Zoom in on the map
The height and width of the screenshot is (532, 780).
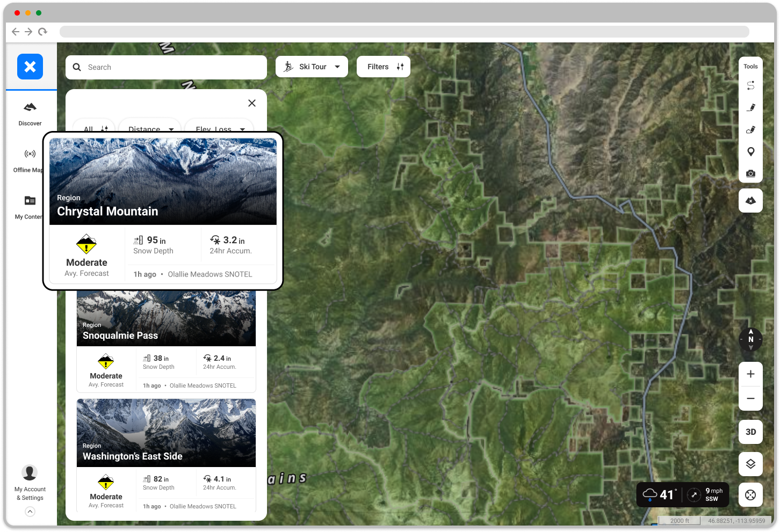751,374
